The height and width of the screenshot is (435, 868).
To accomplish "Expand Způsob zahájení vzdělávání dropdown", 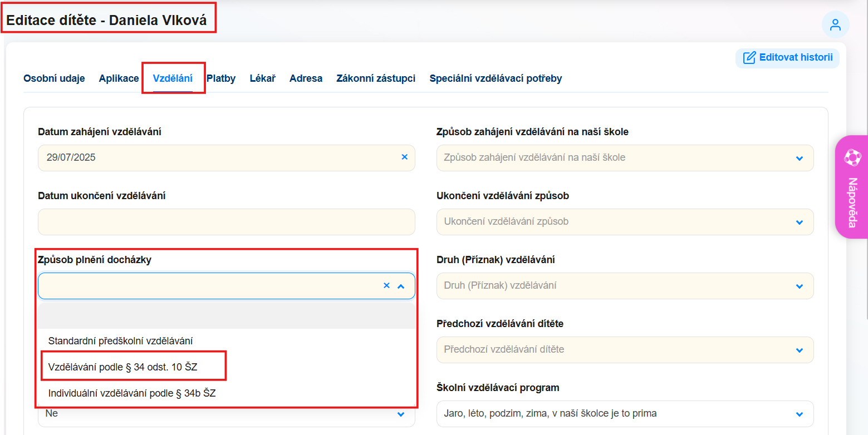I will tap(800, 158).
